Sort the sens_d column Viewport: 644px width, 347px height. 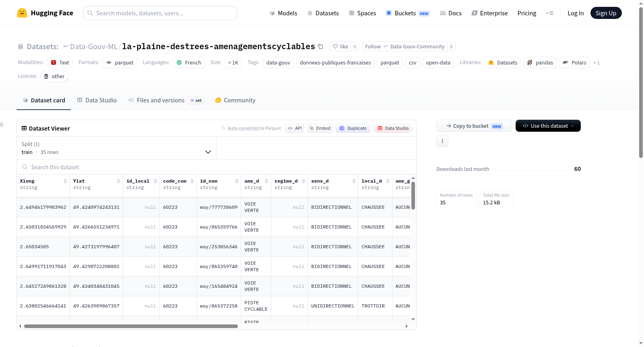[354, 181]
